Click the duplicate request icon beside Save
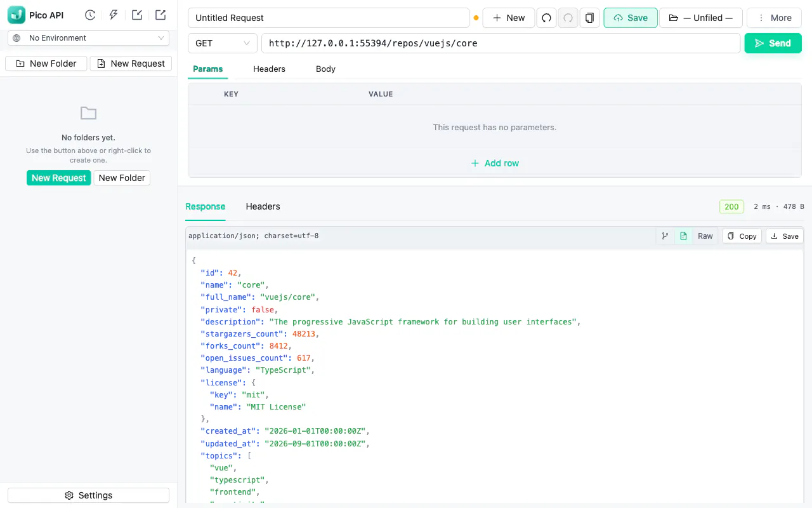The width and height of the screenshot is (812, 508). (x=589, y=18)
